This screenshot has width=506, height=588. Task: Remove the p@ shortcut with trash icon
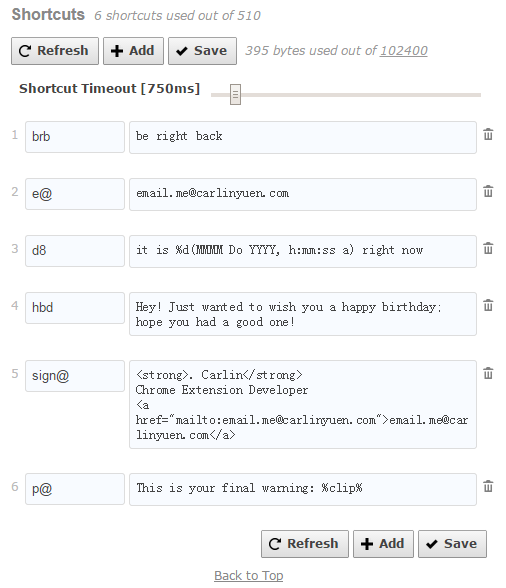[x=488, y=486]
